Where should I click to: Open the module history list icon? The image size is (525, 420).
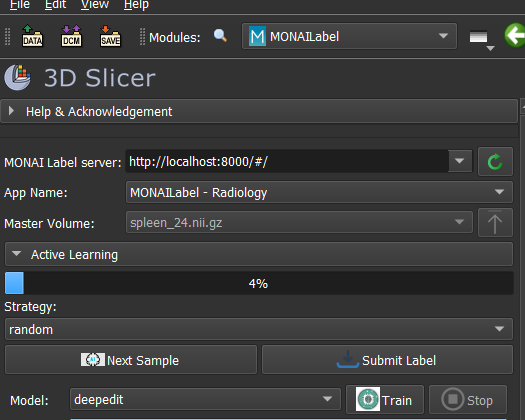click(x=481, y=39)
